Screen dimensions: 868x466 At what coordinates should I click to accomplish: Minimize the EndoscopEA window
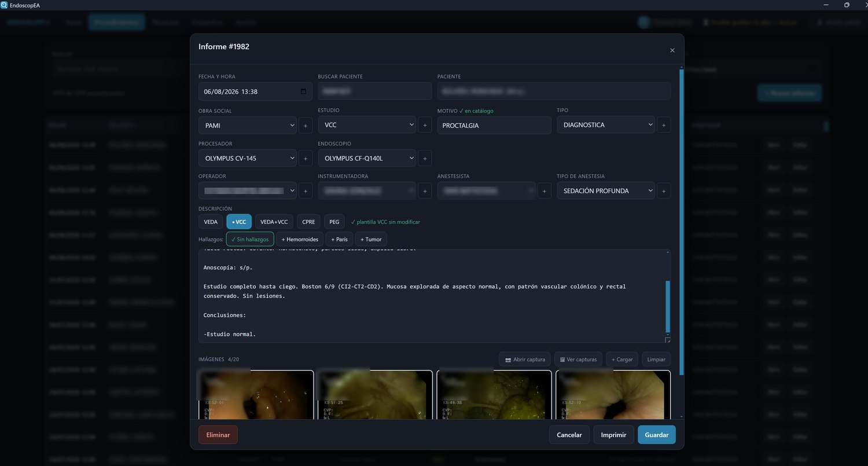(x=825, y=5)
